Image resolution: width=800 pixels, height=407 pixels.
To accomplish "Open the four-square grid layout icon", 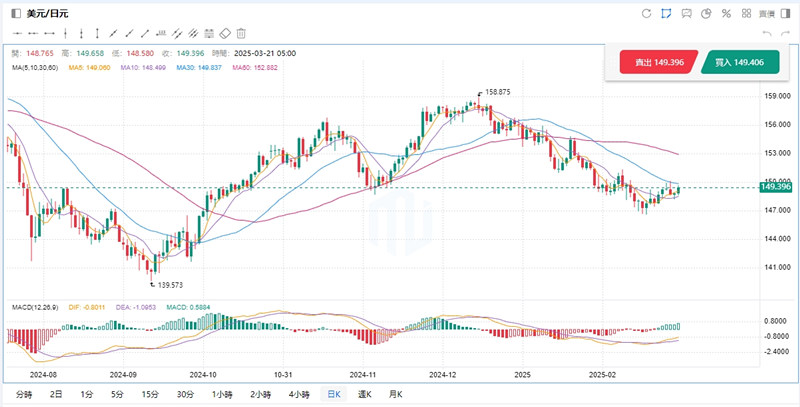I will coord(745,13).
